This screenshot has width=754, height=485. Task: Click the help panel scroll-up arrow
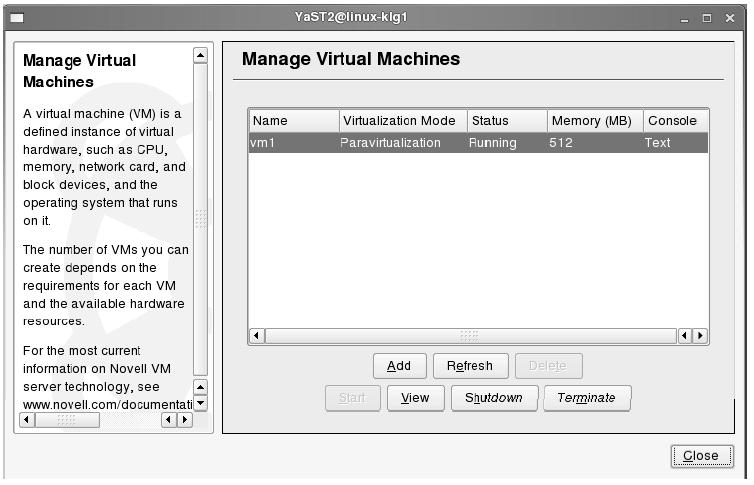point(200,56)
